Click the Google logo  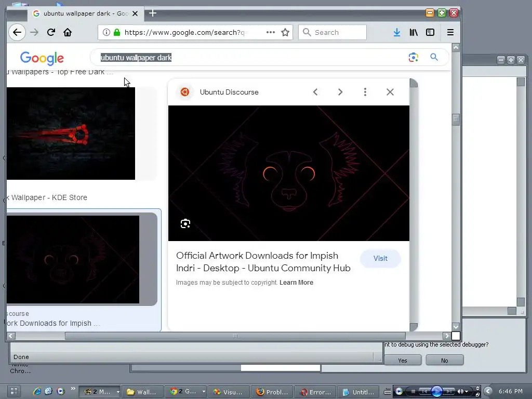pos(42,58)
